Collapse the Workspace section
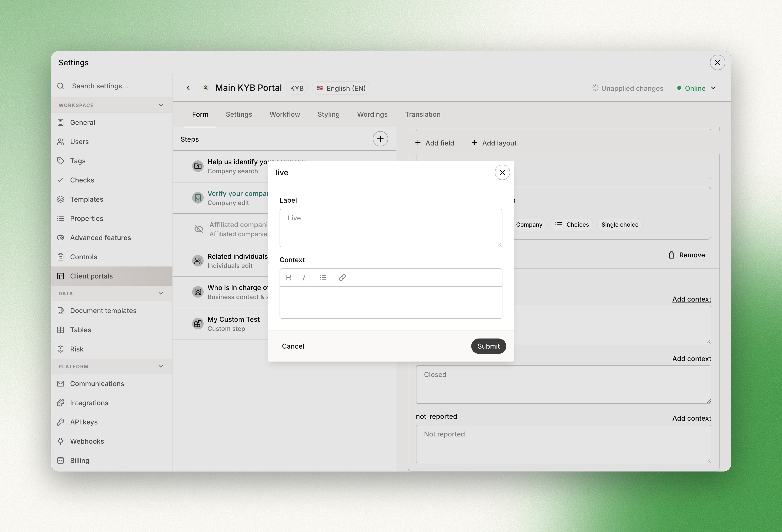Viewport: 782px width, 532px height. 161,105
